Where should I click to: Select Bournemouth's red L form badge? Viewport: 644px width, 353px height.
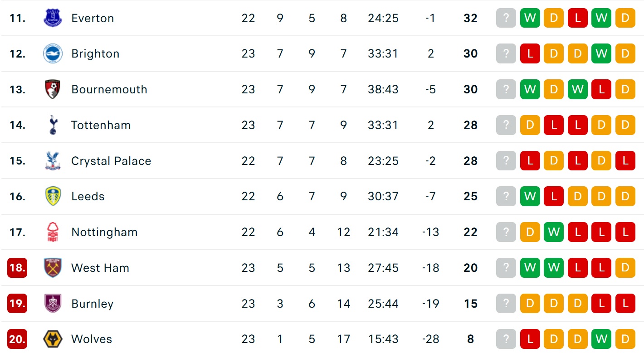pyautogui.click(x=601, y=89)
